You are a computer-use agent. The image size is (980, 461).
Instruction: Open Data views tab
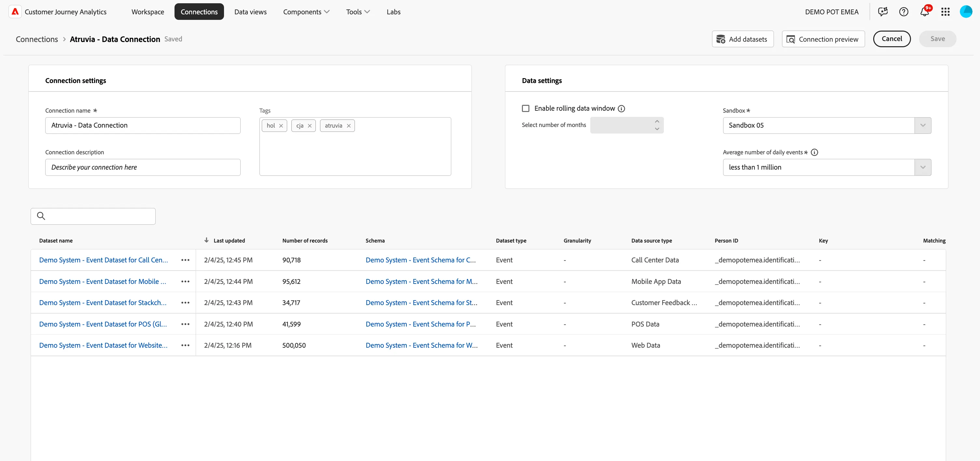pos(250,12)
